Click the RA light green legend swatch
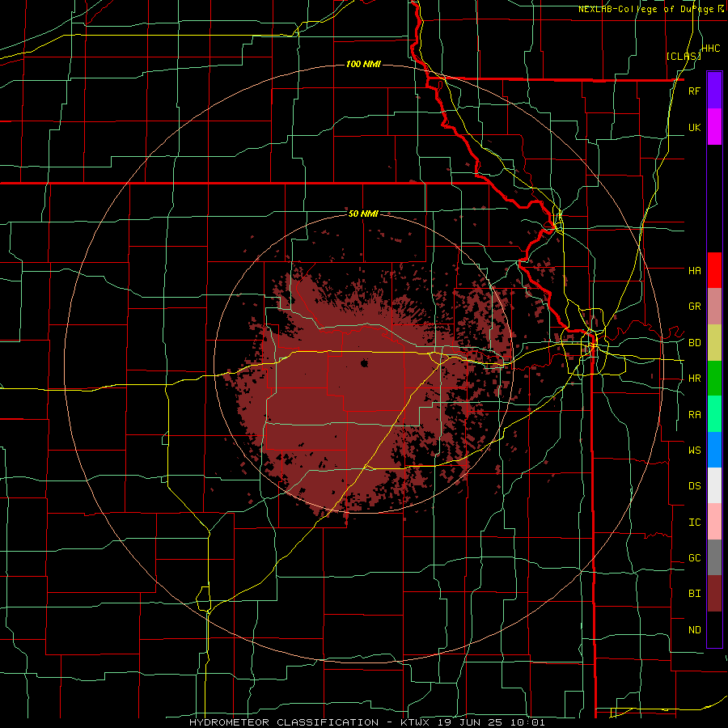 pyautogui.click(x=714, y=414)
